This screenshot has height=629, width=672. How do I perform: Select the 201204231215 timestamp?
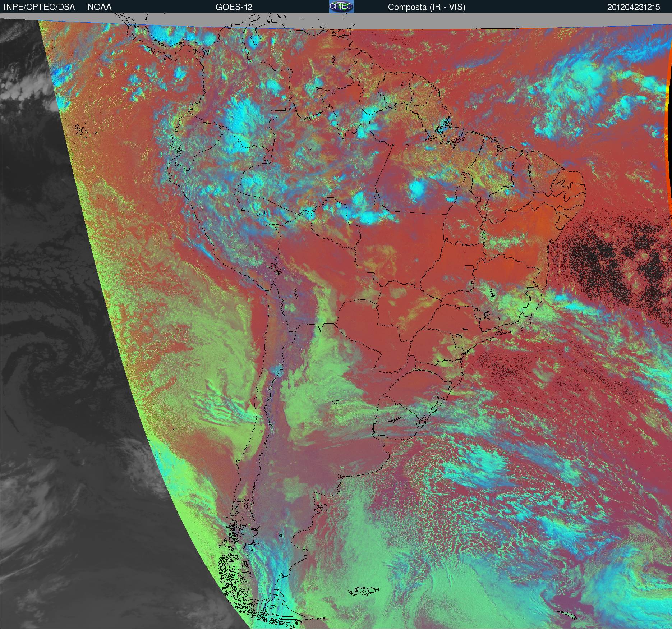[634, 7]
